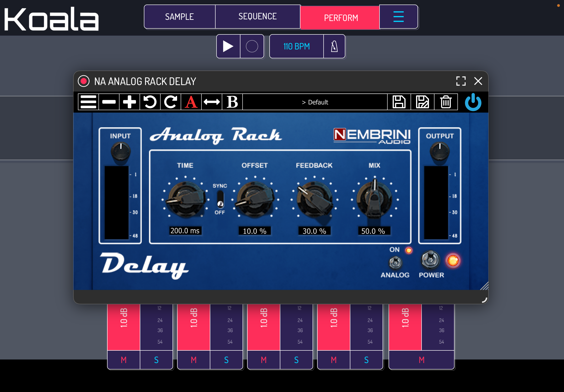Save the current preset

[399, 102]
